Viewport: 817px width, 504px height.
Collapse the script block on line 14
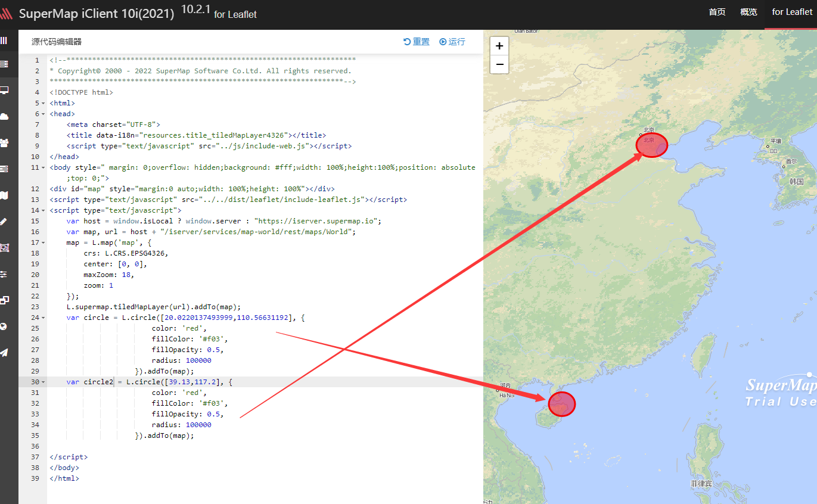tap(44, 210)
